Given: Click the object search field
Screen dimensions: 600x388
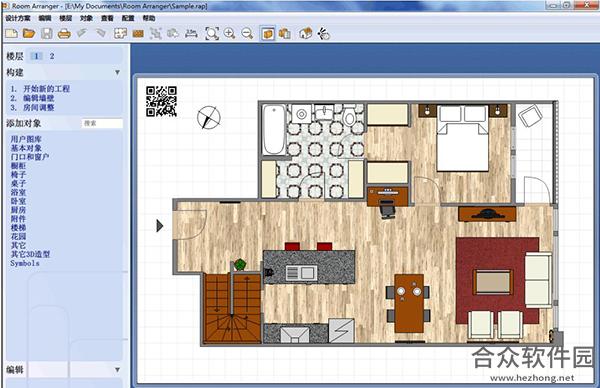Looking at the screenshot, I should (x=102, y=123).
